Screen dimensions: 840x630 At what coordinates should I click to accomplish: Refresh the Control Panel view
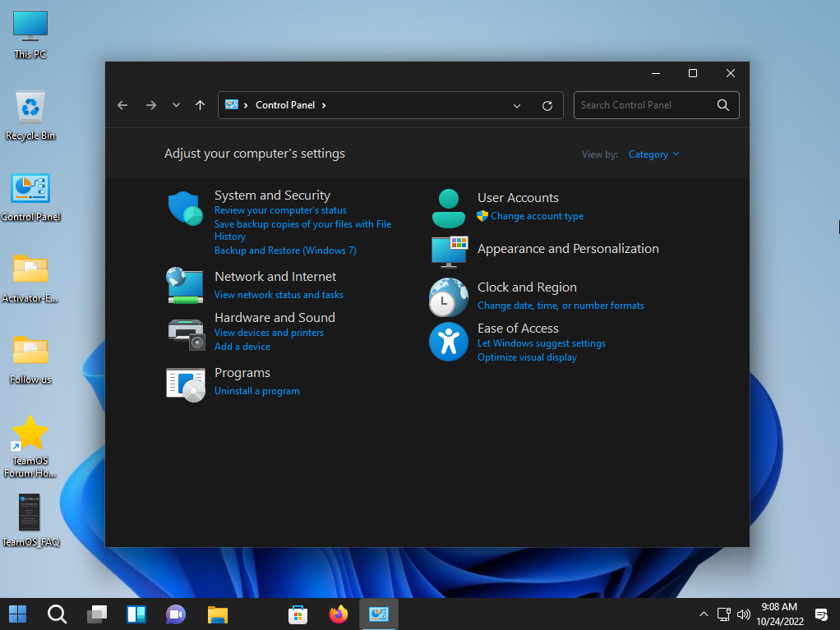click(547, 105)
